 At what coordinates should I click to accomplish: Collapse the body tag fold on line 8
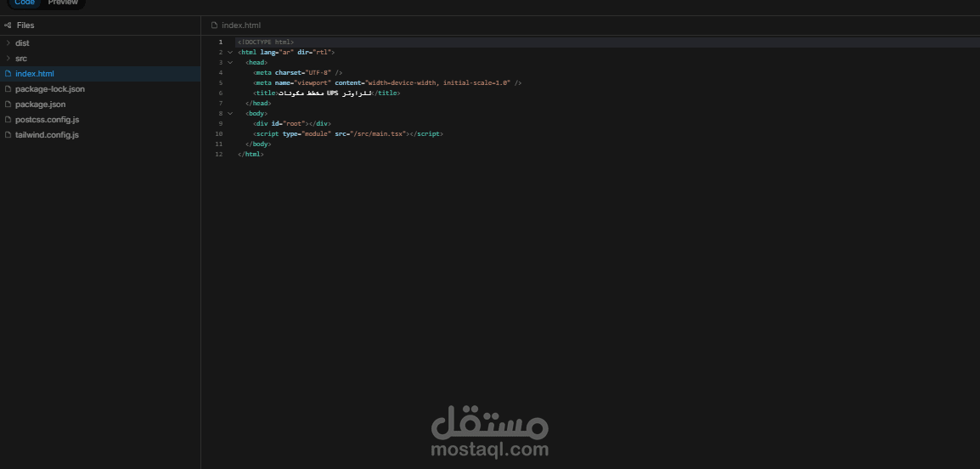tap(230, 114)
